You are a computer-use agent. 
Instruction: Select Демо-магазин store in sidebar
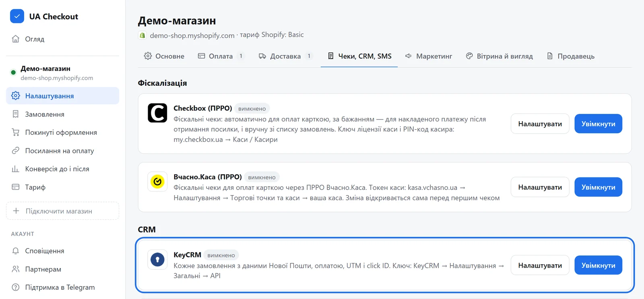coord(63,73)
